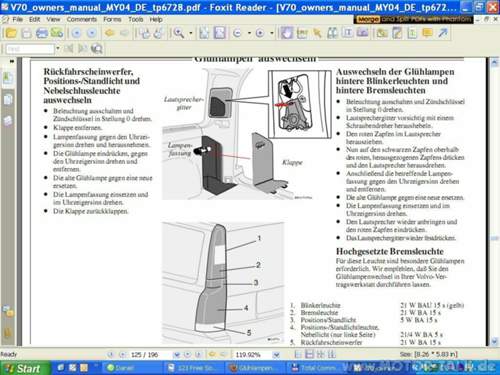Click the magnifier Zoom In tool
Screen dimensions: 500x375
[179, 33]
